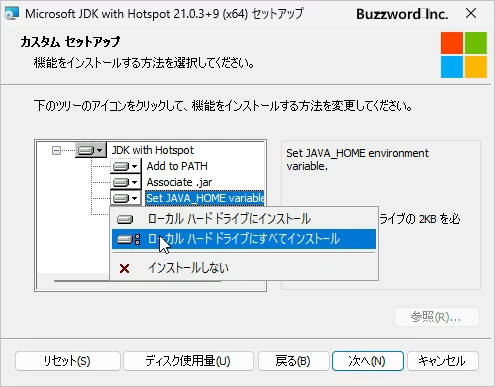Choose ローカル ハード ドライブにインストール menu entry
Viewport: 495px width, 387px height.
[244, 219]
